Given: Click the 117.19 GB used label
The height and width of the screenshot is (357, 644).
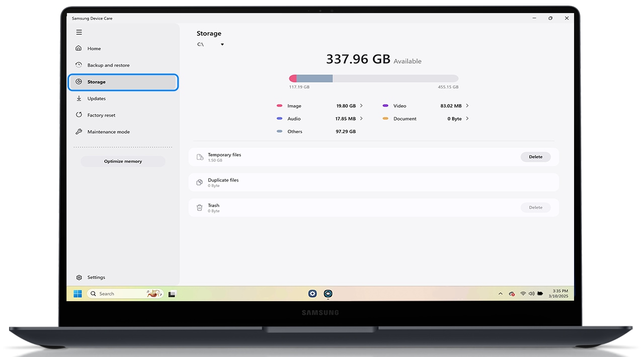Looking at the screenshot, I should 299,87.
